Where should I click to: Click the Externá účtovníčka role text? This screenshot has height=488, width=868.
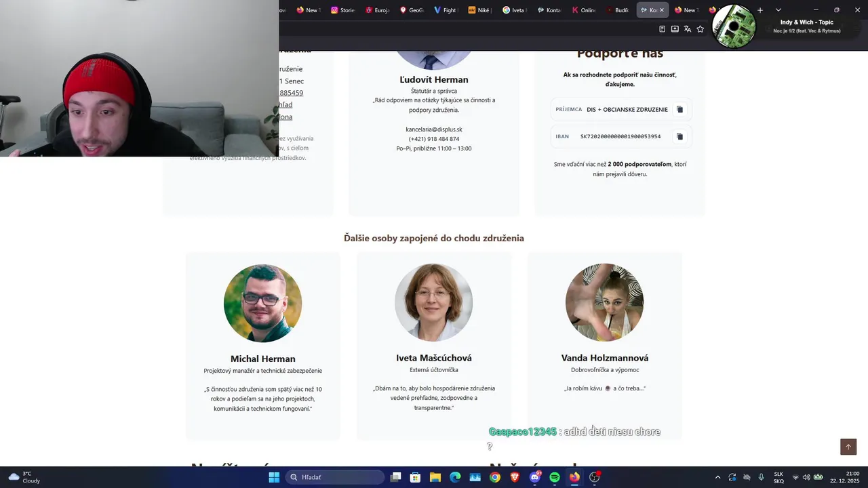coord(434,370)
